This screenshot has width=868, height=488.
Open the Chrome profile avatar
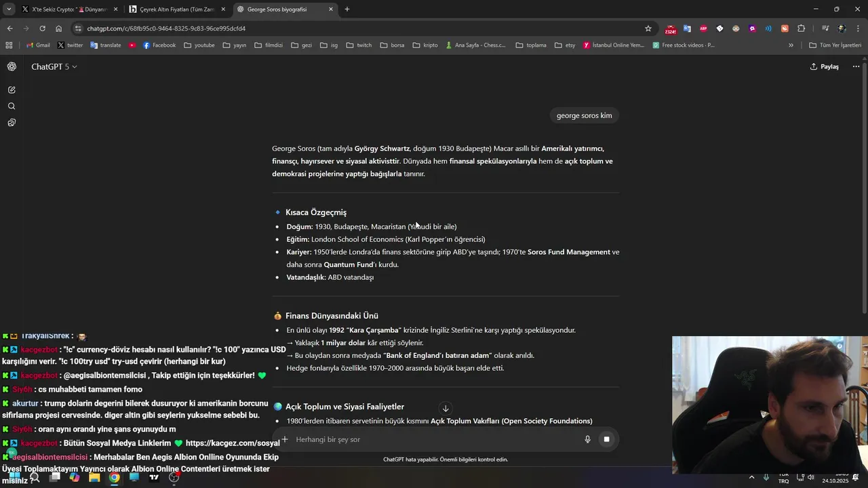pos(842,28)
